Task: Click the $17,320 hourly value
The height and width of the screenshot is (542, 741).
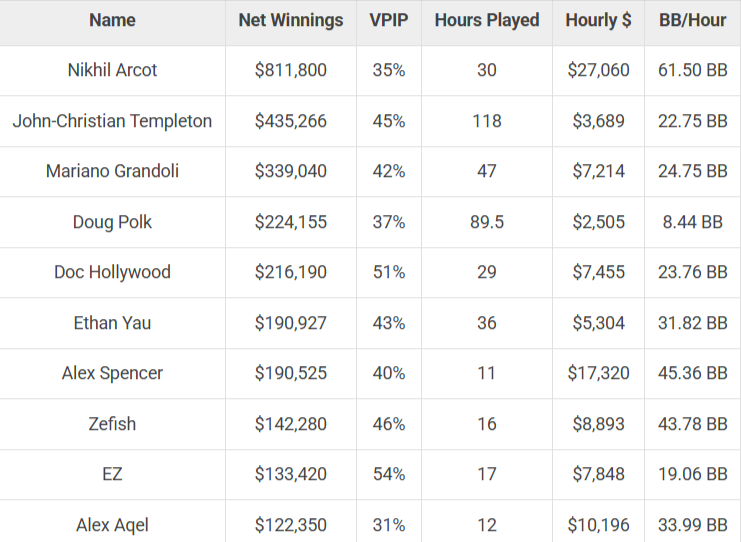Action: point(597,373)
